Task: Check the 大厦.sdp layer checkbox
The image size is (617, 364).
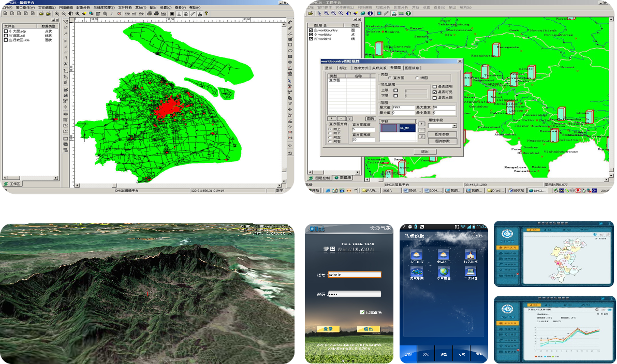Action: [6, 31]
